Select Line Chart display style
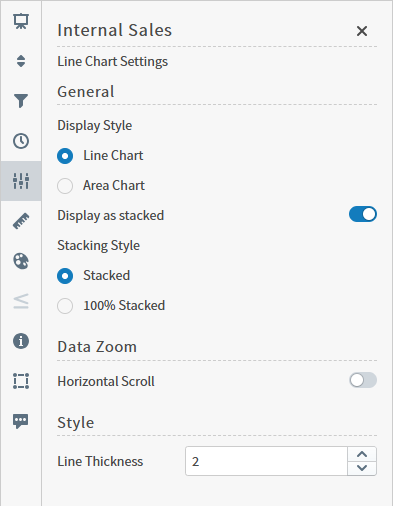 click(x=65, y=156)
